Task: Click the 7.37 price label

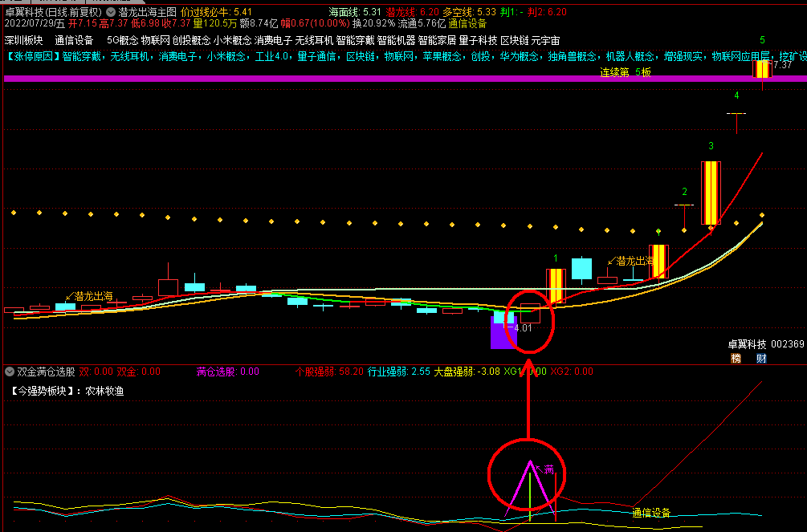Action: (782, 65)
